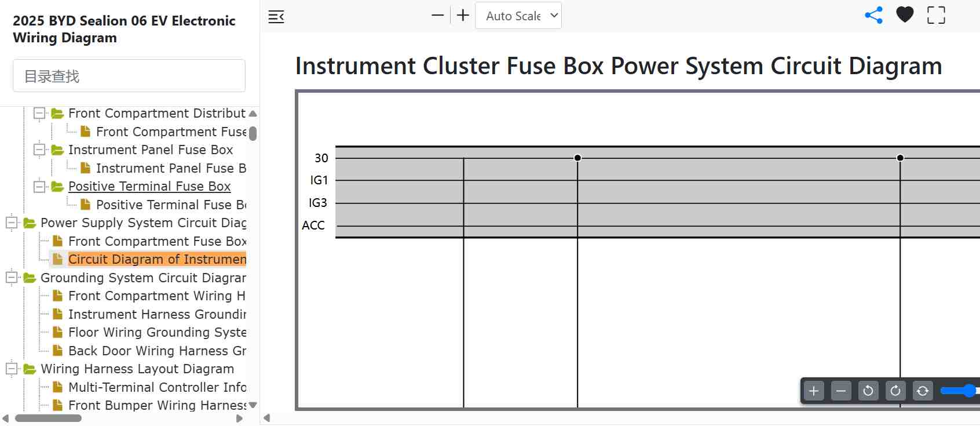Open Front Compartment Wiring Harness grounding item

[x=157, y=296]
